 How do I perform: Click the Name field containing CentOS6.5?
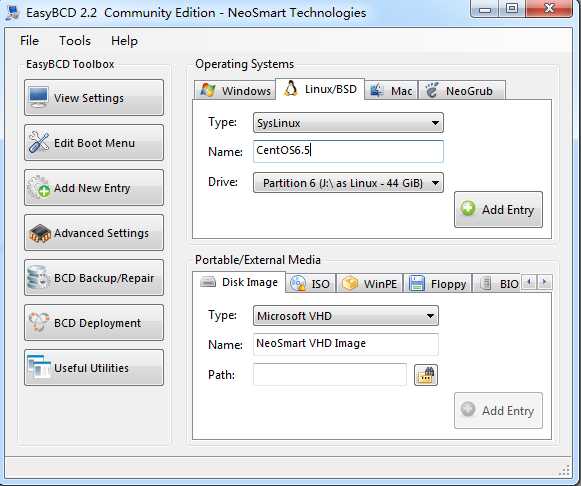(348, 151)
